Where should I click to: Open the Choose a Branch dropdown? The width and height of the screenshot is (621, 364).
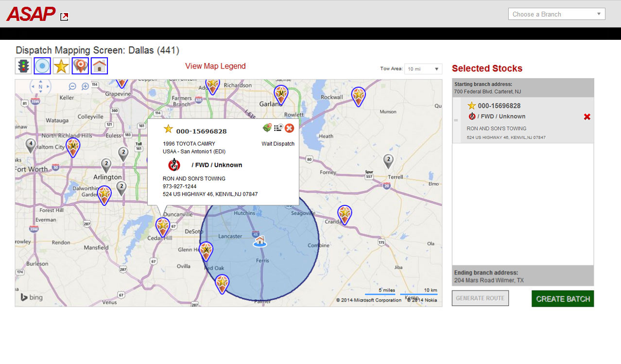pyautogui.click(x=556, y=14)
